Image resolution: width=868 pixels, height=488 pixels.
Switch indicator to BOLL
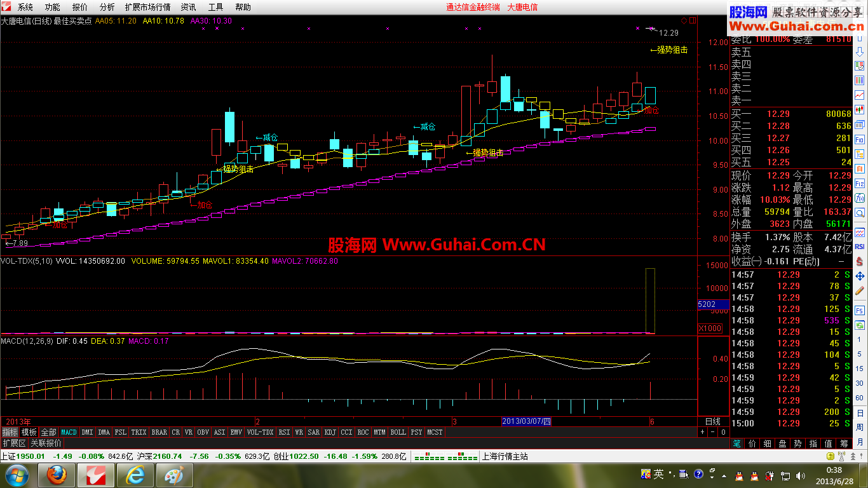click(x=398, y=432)
